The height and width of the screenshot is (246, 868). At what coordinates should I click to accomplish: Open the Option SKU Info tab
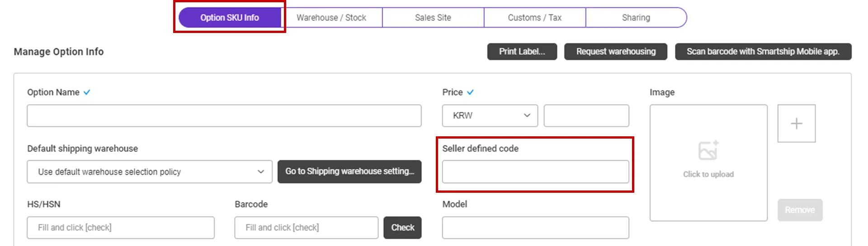point(230,18)
